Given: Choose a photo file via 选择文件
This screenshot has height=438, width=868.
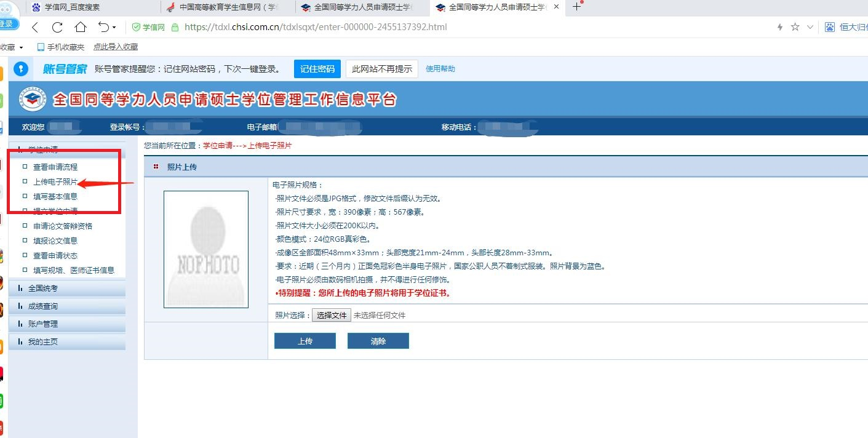Looking at the screenshot, I should pos(332,314).
